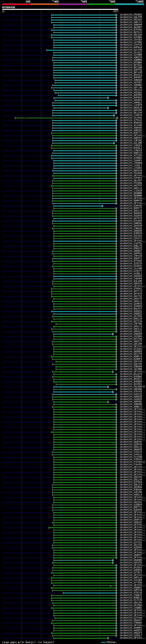This screenshot has height=644, width=146.
Task: Select UniRef100_P35979 label
Action: pos(131,459)
